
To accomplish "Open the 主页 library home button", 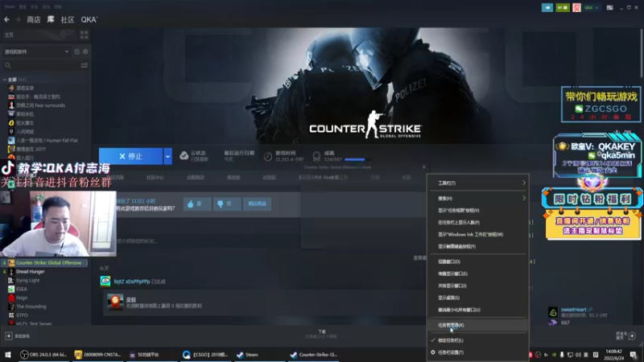I will tap(9, 35).
